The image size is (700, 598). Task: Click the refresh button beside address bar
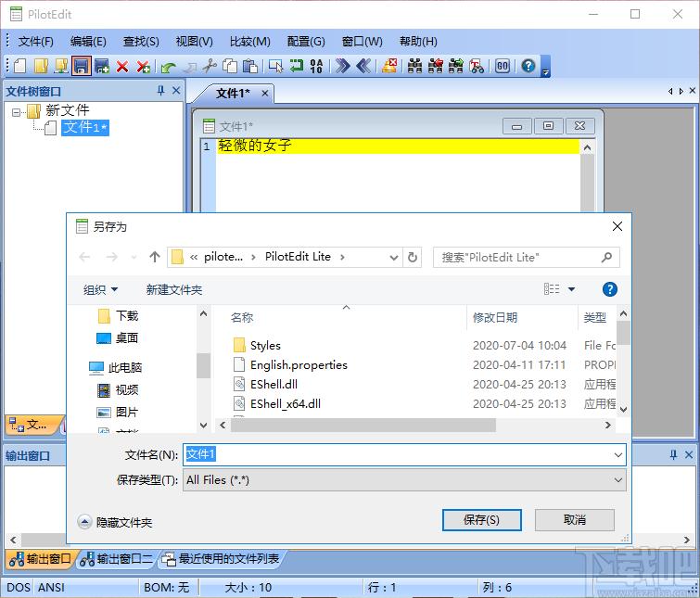tap(413, 258)
